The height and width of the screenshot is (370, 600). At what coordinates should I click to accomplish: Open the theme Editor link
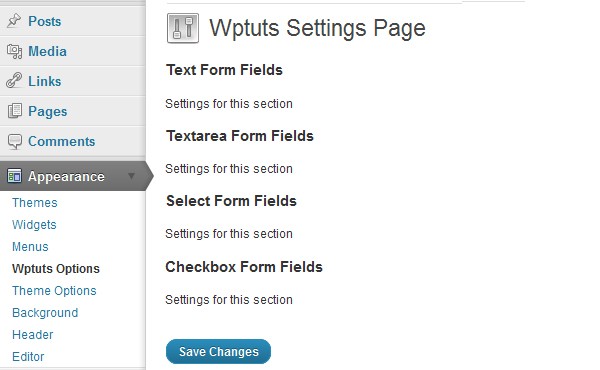point(28,357)
